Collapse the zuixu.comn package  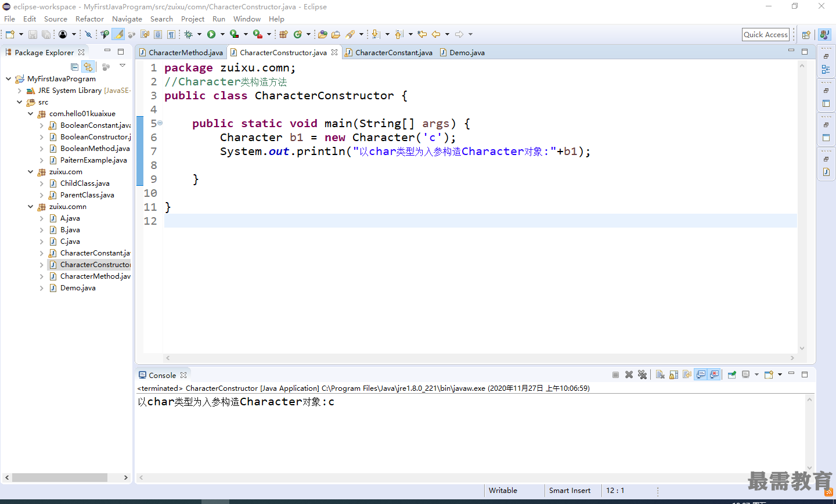click(x=30, y=207)
